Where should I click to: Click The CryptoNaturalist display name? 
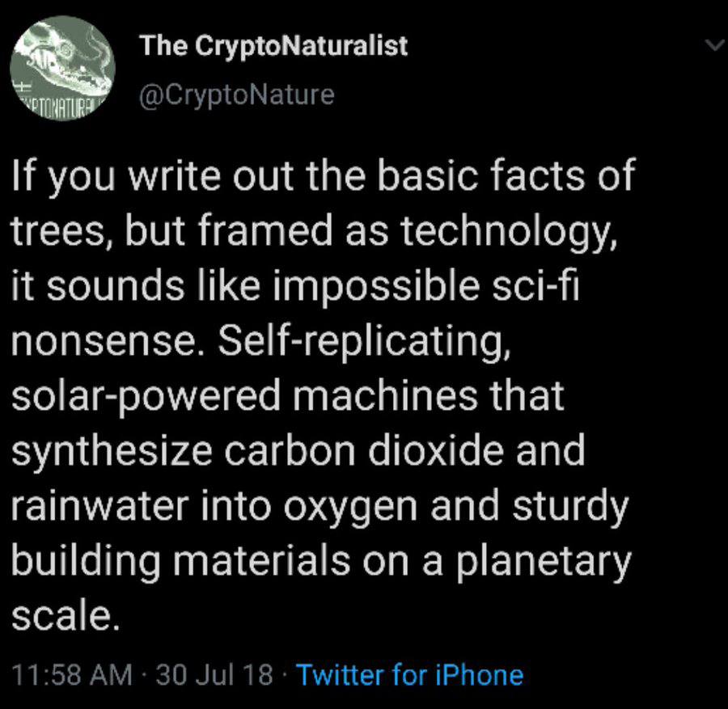pos(273,46)
